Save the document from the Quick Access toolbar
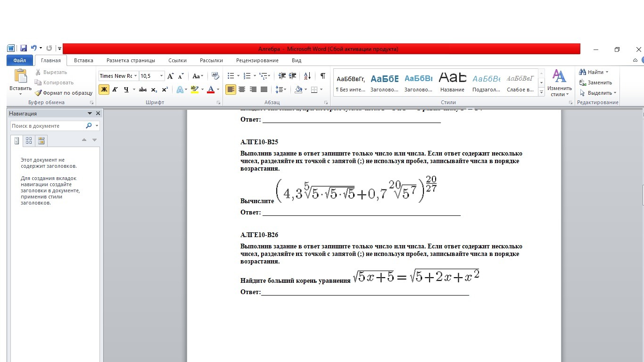 click(x=24, y=48)
